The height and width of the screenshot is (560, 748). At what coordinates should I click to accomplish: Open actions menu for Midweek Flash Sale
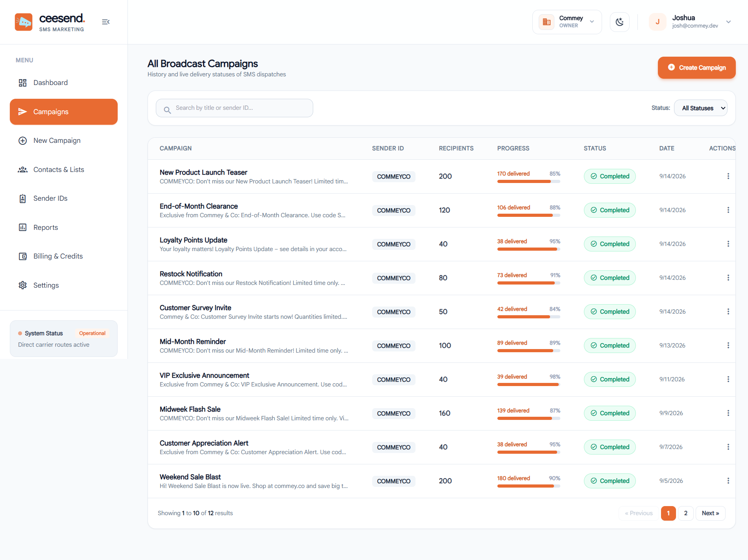pos(728,413)
